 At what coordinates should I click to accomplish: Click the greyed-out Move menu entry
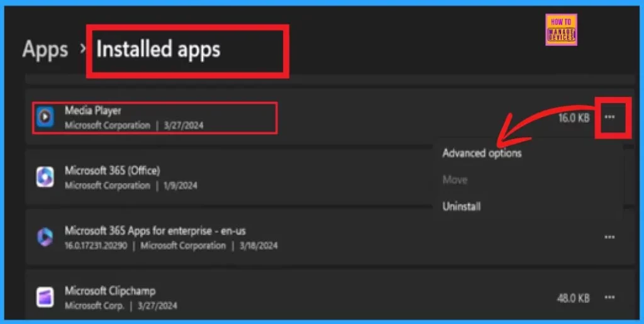(x=455, y=179)
